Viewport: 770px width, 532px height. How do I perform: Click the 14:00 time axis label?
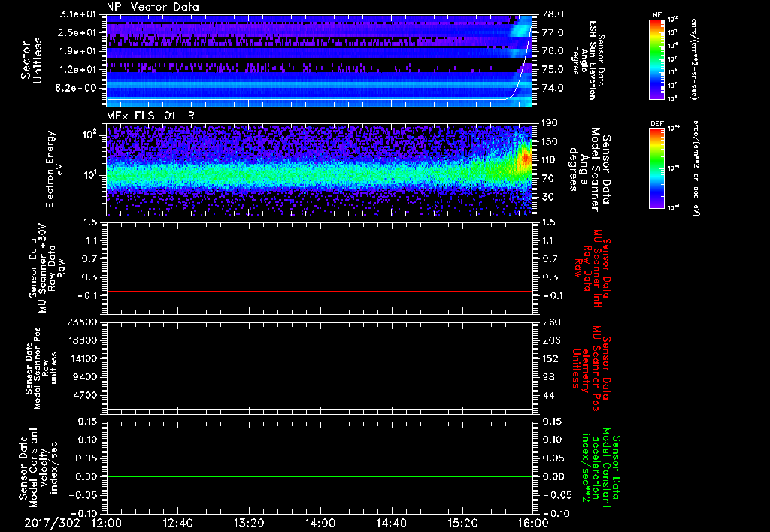click(320, 523)
